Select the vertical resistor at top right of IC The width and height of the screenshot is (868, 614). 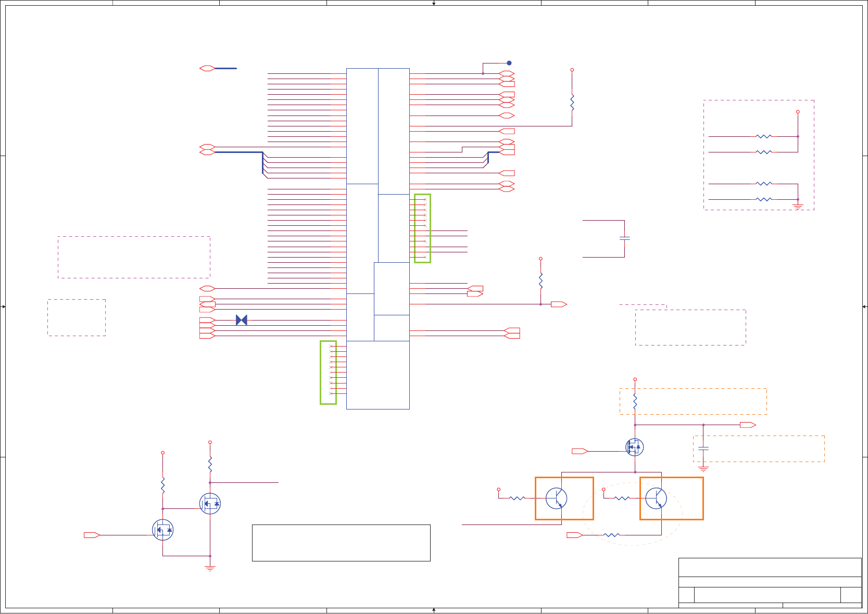click(x=572, y=102)
